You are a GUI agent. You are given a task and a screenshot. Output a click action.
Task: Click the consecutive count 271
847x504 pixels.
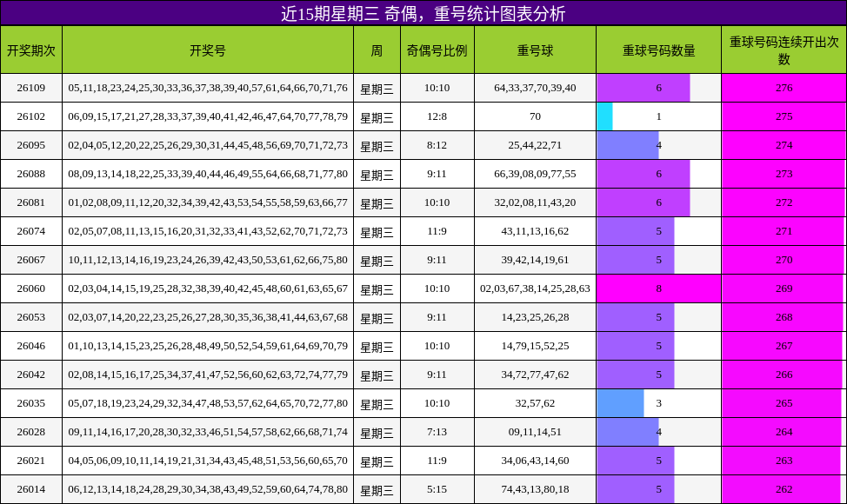pyautogui.click(x=784, y=230)
